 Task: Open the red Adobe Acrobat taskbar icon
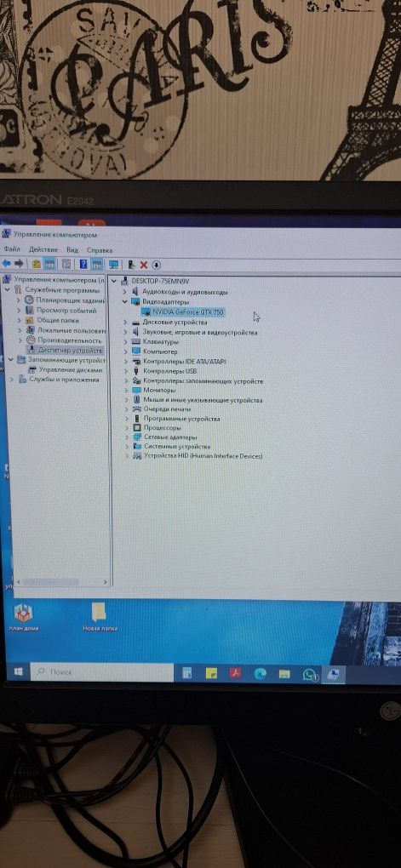235,674
